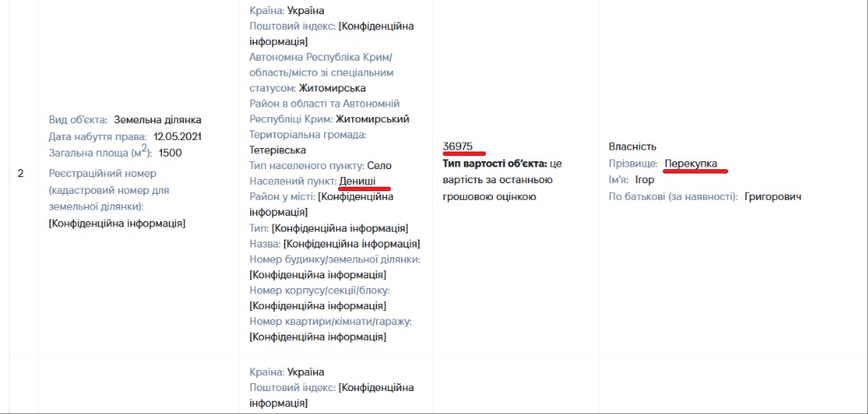Click the 'Вид об'єкта' label

coord(78,119)
